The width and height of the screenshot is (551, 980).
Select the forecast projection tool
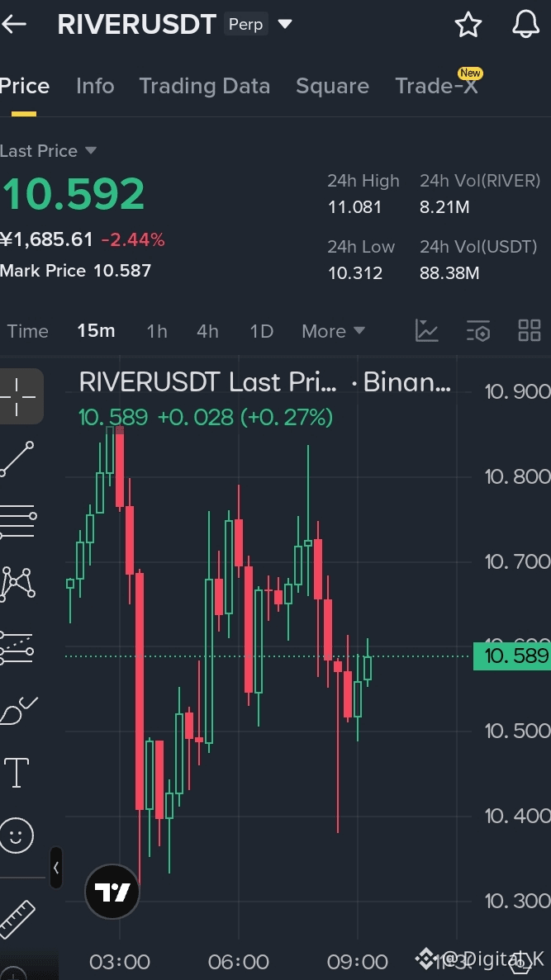17,647
